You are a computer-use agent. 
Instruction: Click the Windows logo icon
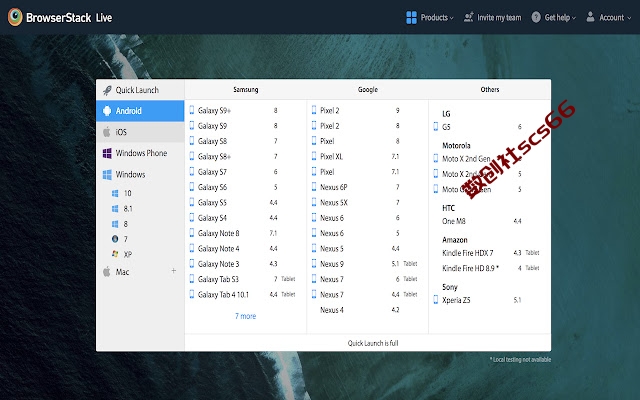[107, 174]
